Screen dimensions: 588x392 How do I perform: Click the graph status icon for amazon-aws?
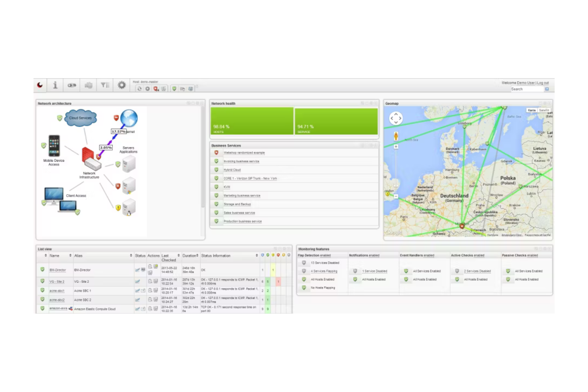point(137,309)
